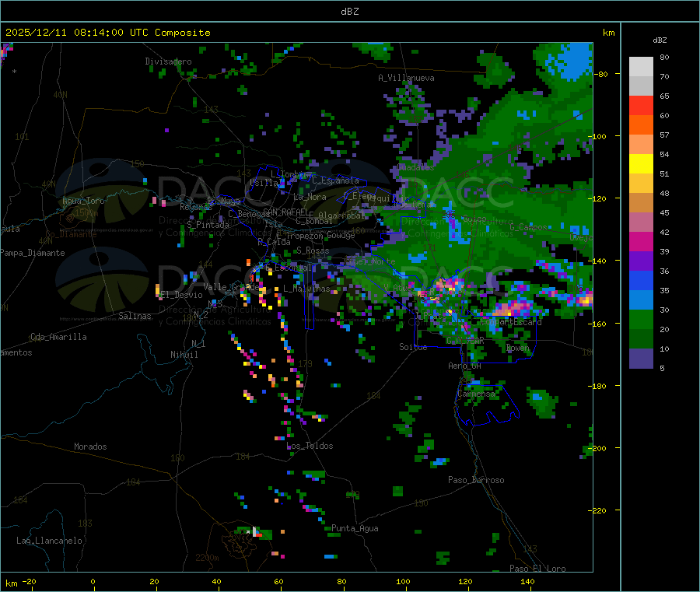Click the light blue 30-35 dBZ swatch
700x592 pixels.
point(641,300)
